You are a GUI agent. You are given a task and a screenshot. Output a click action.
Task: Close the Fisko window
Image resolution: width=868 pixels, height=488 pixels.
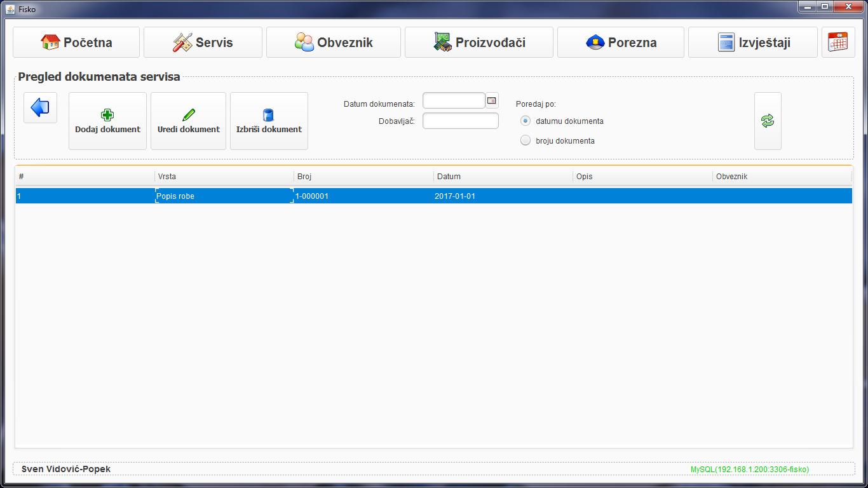848,6
